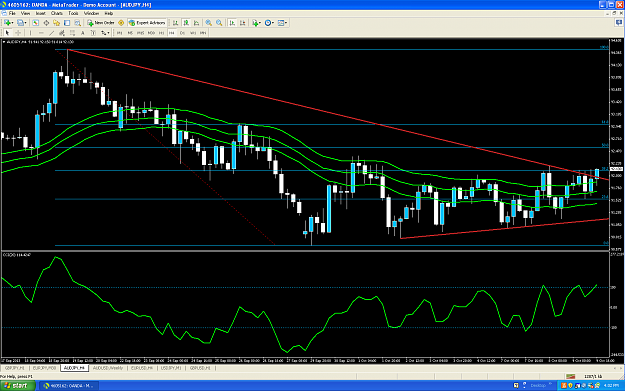Zoom out on the chart
Image resolution: width=625 pixels, height=391 pixels.
coord(219,23)
